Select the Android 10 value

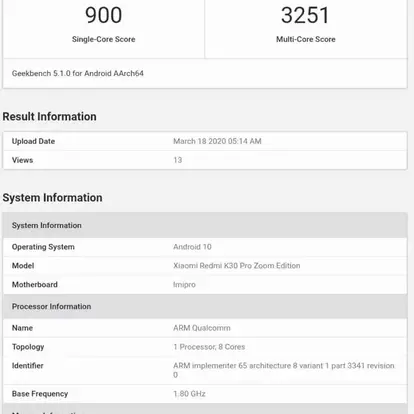[x=192, y=247]
